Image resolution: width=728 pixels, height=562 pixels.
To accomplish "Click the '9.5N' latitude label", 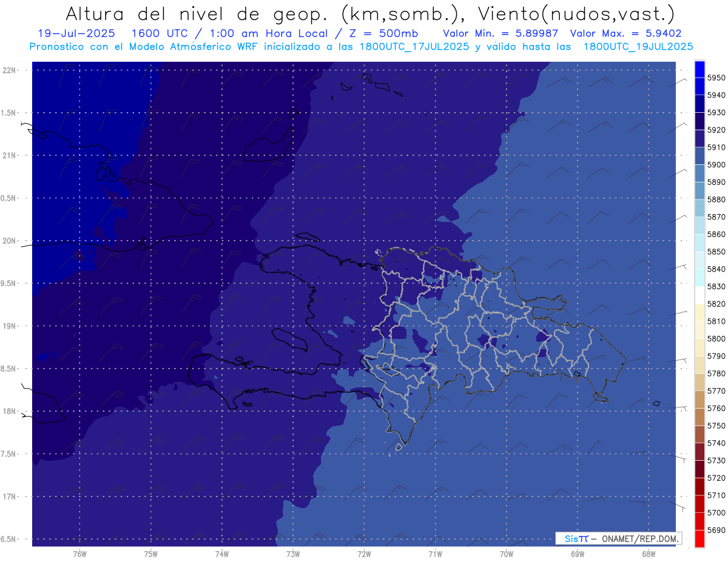I will pos(8,284).
